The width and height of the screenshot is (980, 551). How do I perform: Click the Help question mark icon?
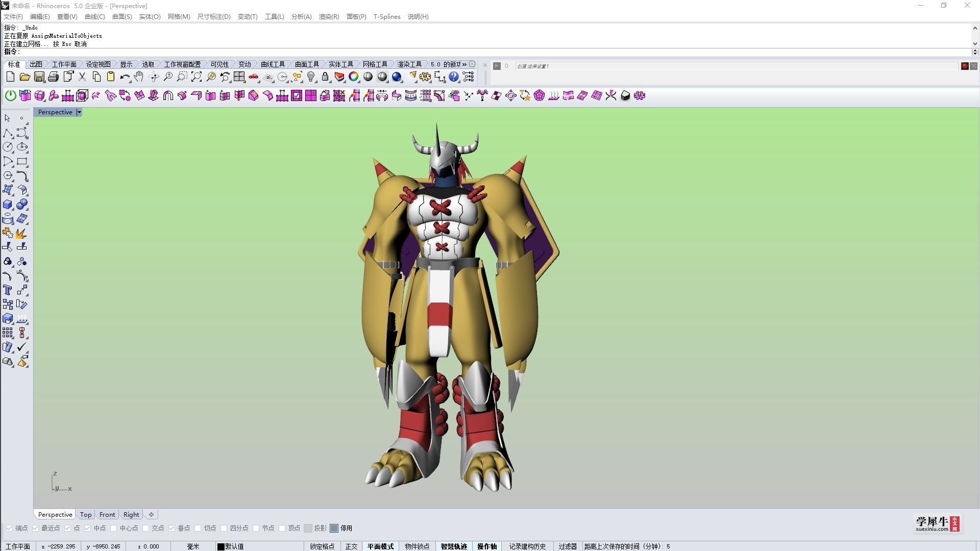pos(454,77)
